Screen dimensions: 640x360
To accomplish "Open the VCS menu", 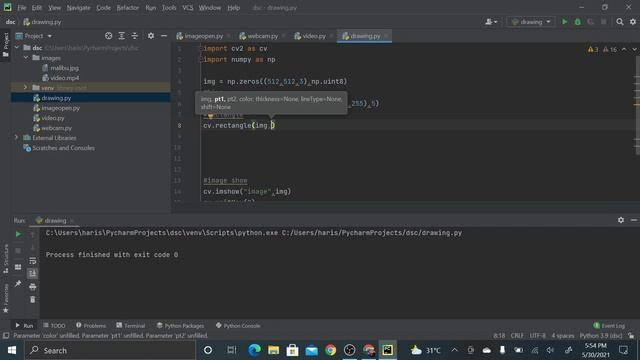I will [x=188, y=8].
